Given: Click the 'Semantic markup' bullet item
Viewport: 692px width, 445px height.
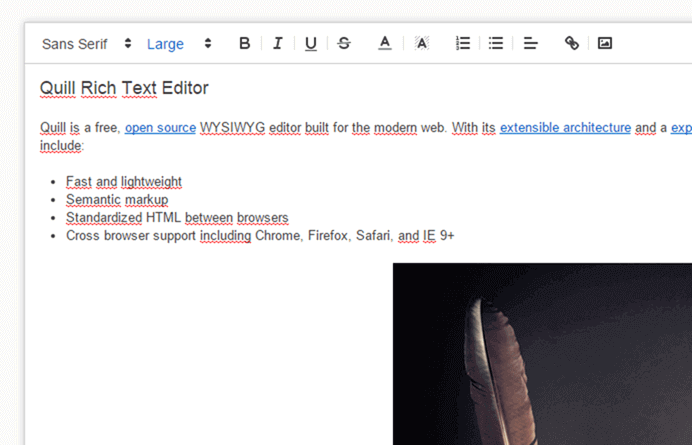Looking at the screenshot, I should point(117,200).
